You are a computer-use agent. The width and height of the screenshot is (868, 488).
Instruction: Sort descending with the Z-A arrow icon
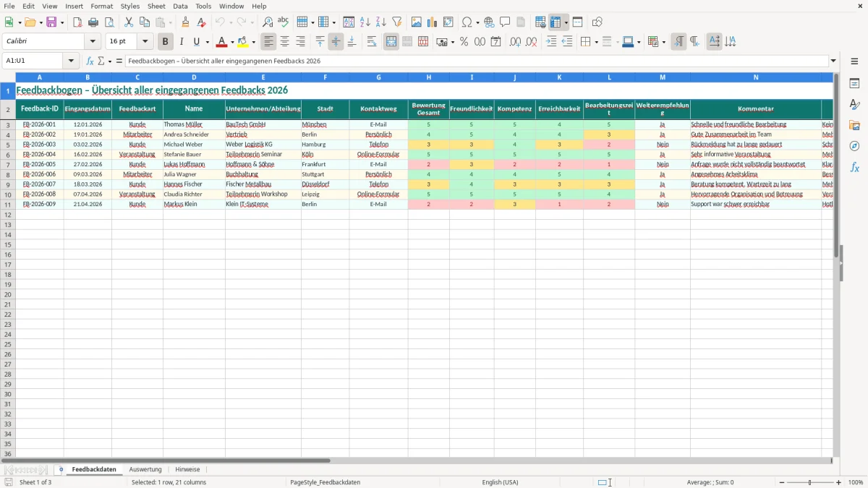[x=381, y=22]
